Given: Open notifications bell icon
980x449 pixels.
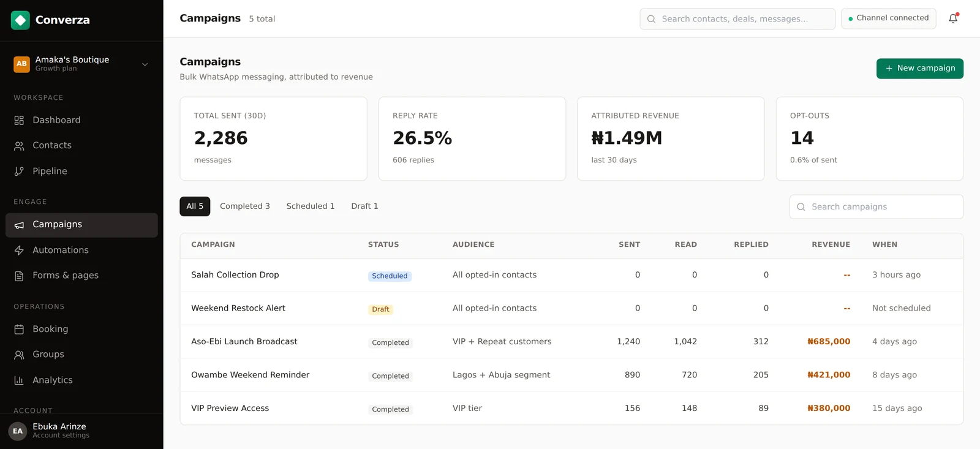Looking at the screenshot, I should pos(953,18).
